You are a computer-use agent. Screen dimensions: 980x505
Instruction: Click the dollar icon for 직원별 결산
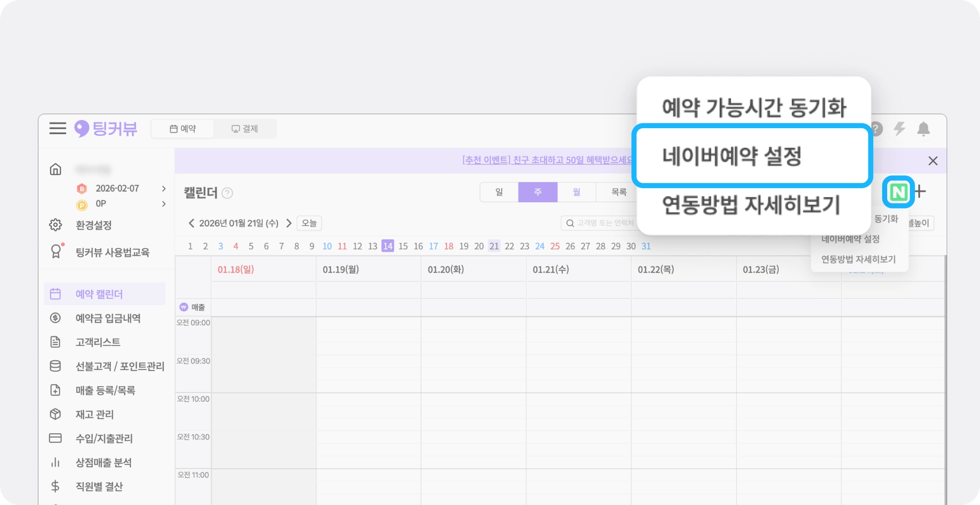[x=56, y=486]
